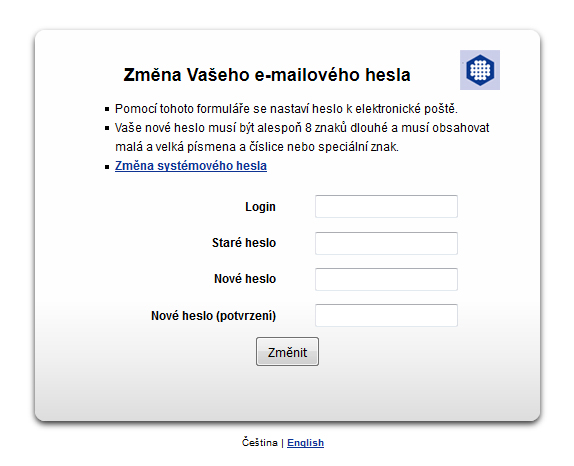Click the Vaše nové heslo requirement text
Image resolution: width=574 pixels, height=466 pixels.
[x=302, y=128]
